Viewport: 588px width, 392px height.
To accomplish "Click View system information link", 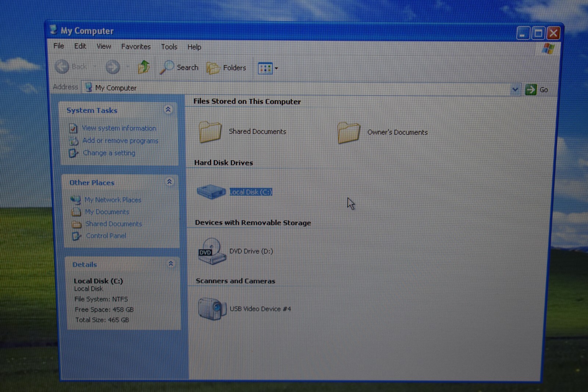I will pos(119,128).
